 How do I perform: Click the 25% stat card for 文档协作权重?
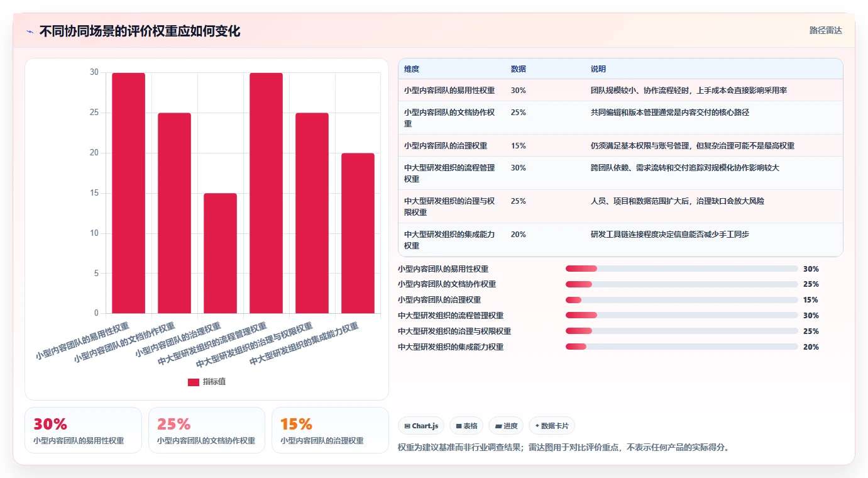pyautogui.click(x=207, y=430)
